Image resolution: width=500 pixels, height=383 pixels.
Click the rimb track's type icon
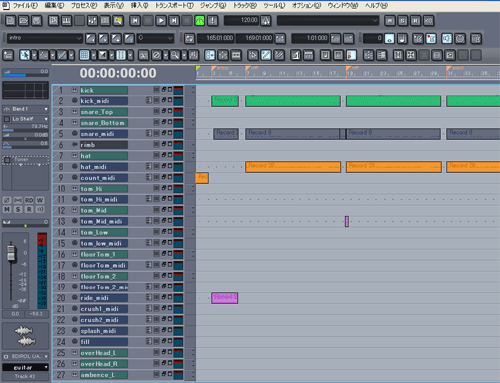(x=75, y=144)
